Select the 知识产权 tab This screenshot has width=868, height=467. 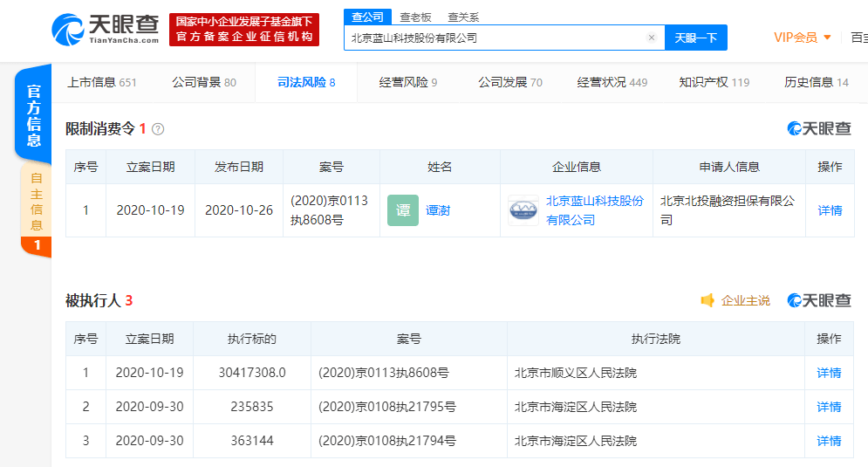[x=714, y=82]
